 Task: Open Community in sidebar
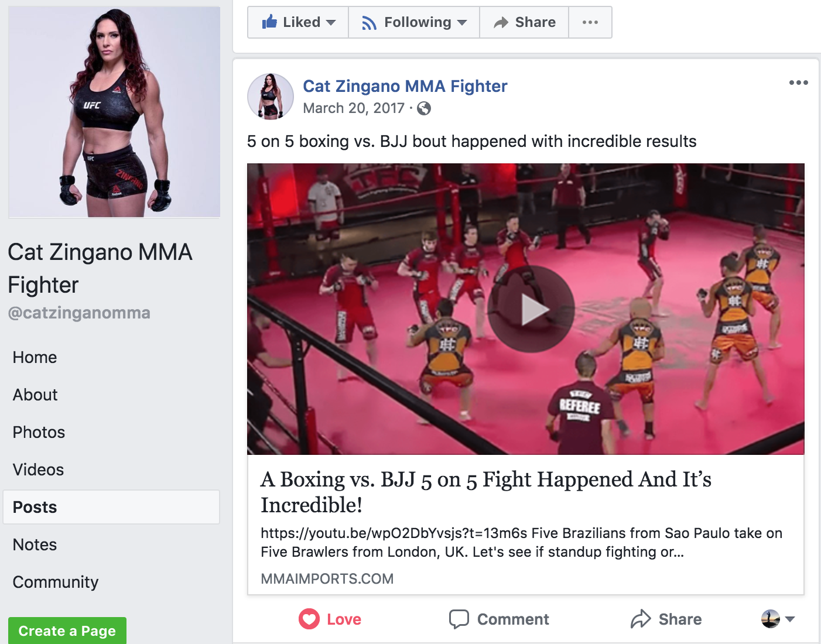(x=56, y=582)
